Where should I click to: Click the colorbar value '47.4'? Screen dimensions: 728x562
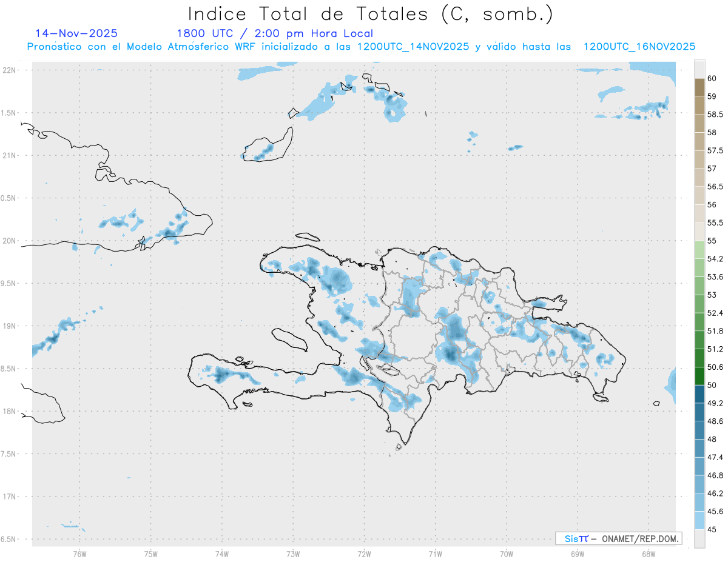coord(715,457)
